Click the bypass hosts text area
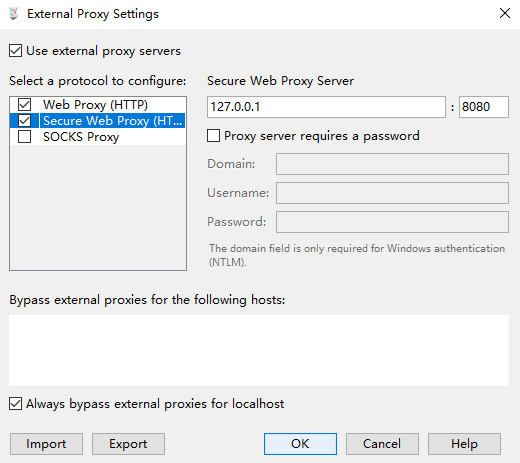520x463 pixels. pos(259,350)
